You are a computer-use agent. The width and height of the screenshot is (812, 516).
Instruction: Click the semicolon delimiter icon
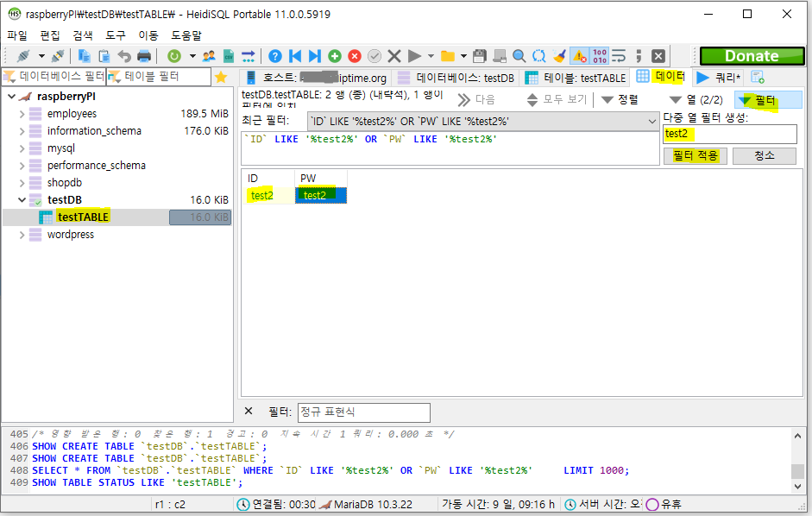click(x=639, y=56)
